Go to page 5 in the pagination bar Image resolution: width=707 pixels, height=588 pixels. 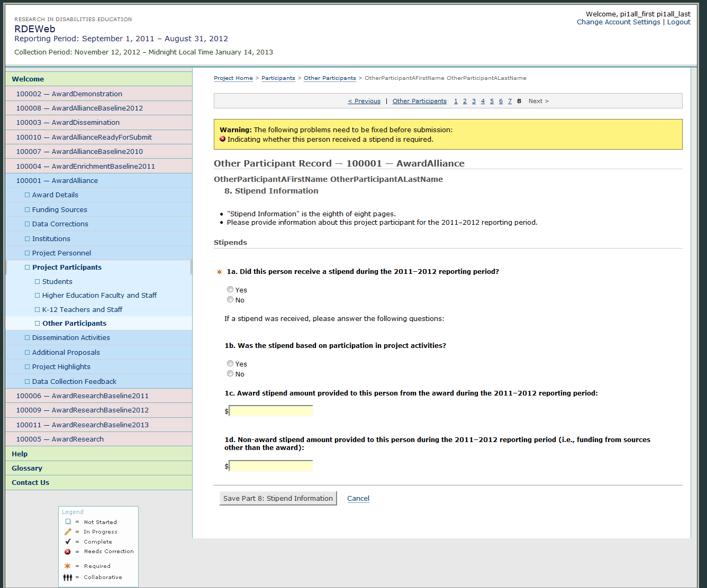[492, 102]
